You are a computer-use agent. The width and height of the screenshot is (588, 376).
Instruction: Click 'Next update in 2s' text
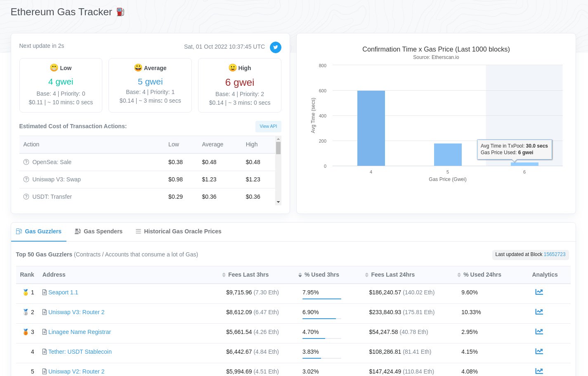tap(42, 46)
